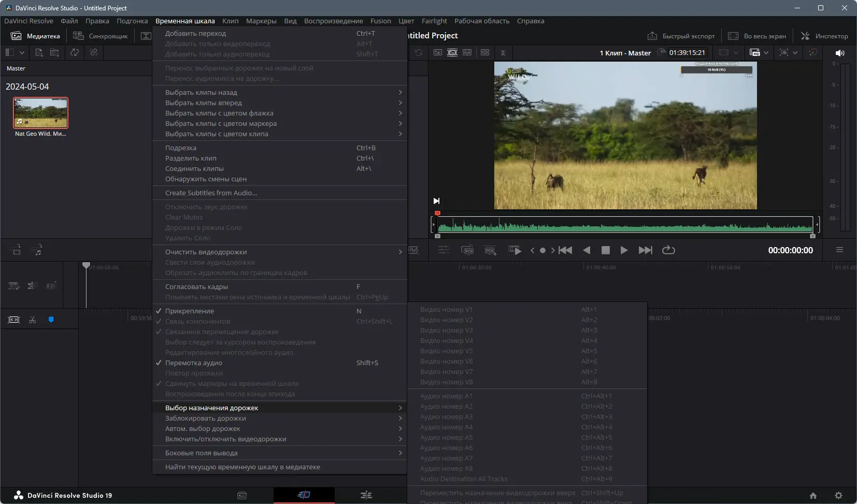Toggle the Перемотка аудио option
Image resolution: width=857 pixels, height=504 pixels.
pos(194,363)
